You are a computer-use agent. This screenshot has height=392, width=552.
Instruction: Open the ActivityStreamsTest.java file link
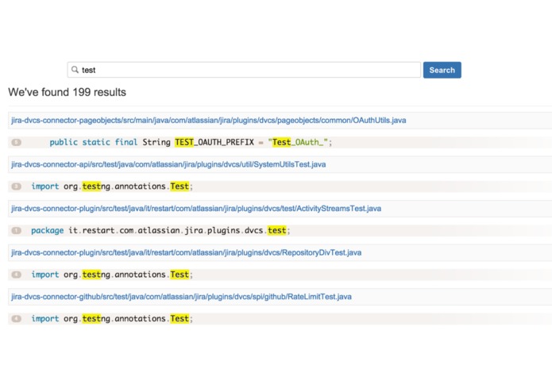[x=196, y=209]
